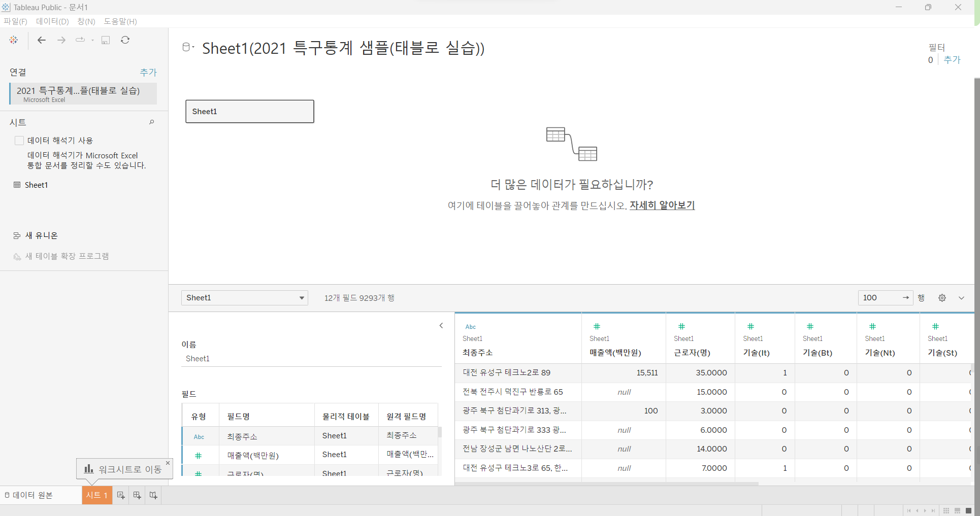Click the # type icon of 기술(Bt) column
980x516 pixels.
click(x=810, y=326)
